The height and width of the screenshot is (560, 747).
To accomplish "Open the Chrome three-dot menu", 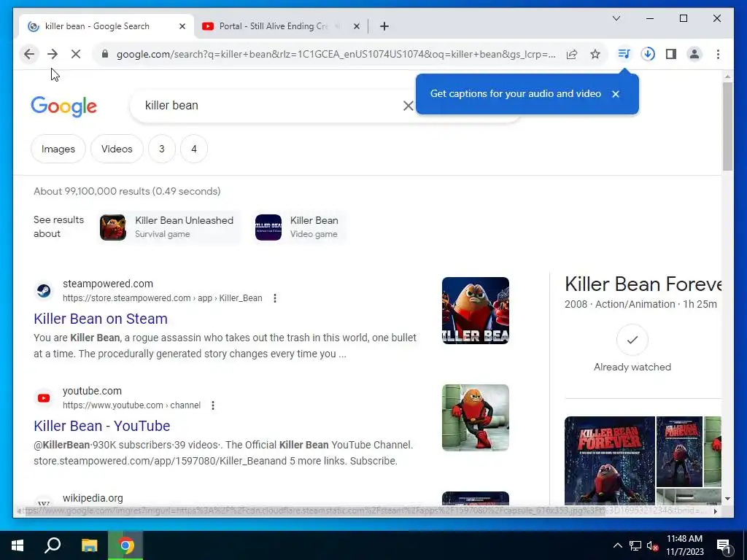I will click(x=718, y=54).
